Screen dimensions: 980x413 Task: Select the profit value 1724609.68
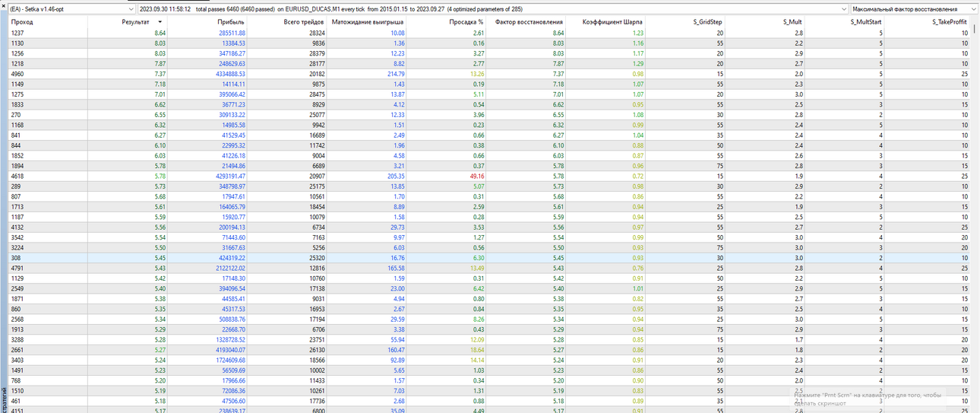[x=230, y=359]
